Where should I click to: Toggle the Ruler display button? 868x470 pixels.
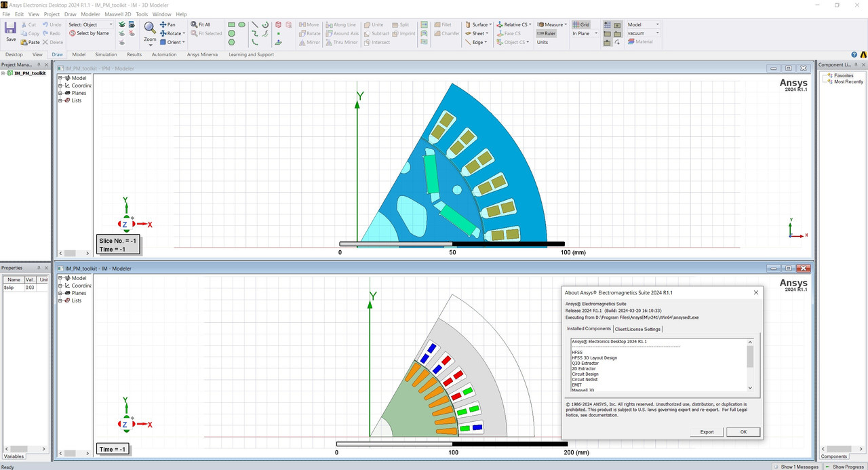[x=546, y=33]
